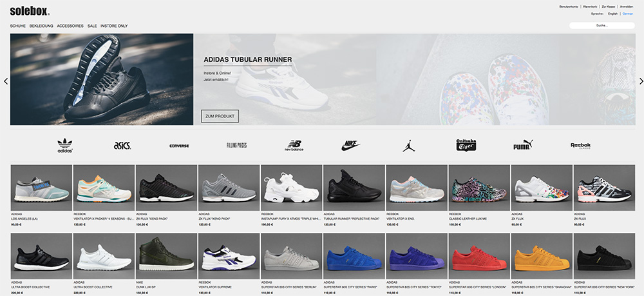Open the Puma brand logo
Screen dimensions: 644x296
[523, 145]
